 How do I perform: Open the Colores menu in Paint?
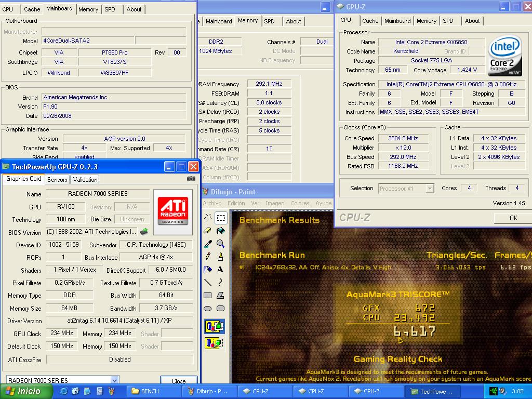[300, 203]
